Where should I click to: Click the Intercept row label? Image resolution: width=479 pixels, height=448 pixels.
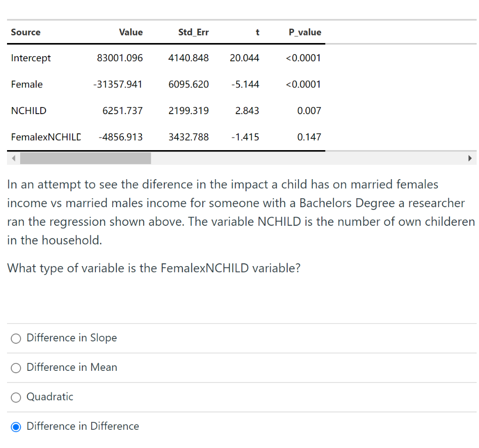[x=31, y=58]
